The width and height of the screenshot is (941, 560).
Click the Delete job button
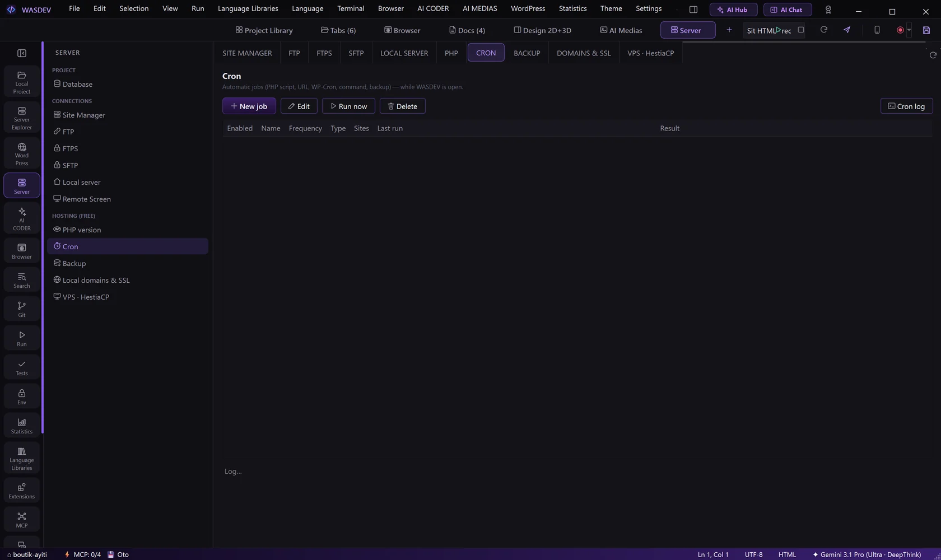pos(403,106)
